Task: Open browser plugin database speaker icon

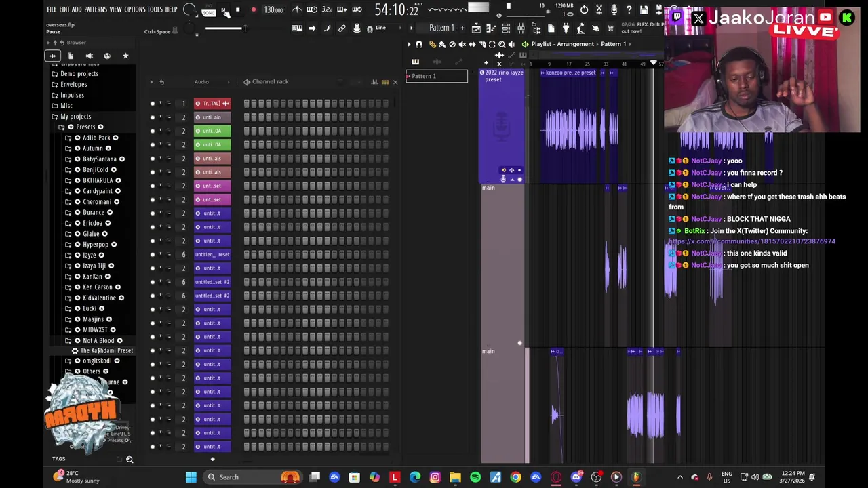Action: click(x=89, y=56)
